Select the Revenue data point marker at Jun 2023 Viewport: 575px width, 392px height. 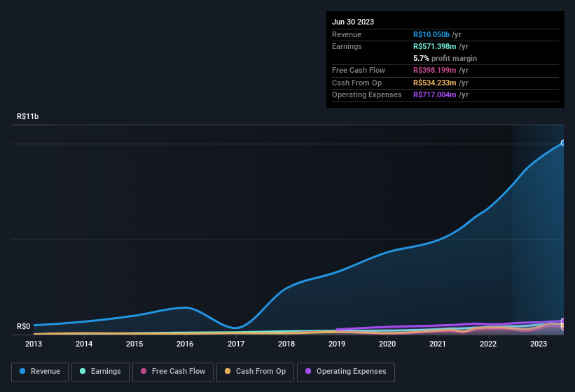[x=563, y=143]
